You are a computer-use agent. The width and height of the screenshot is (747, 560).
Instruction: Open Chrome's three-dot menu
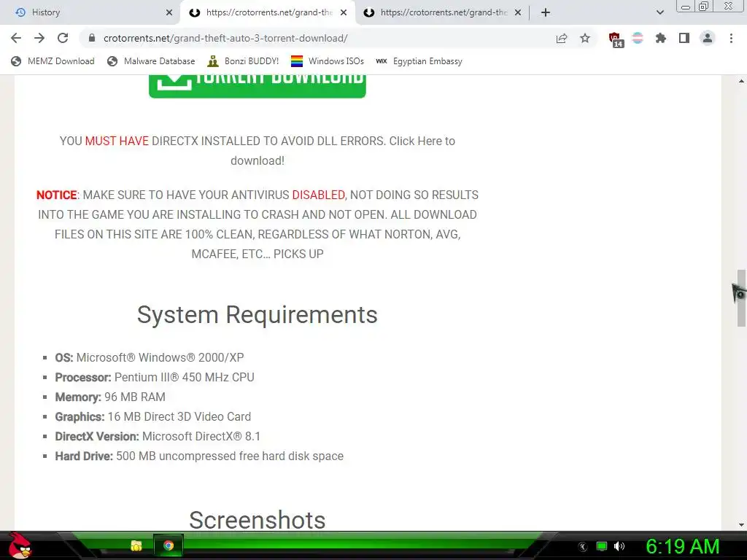point(731,38)
